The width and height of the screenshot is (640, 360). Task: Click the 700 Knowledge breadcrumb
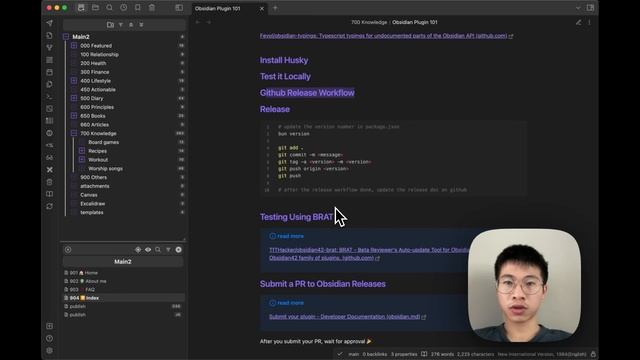tap(369, 22)
